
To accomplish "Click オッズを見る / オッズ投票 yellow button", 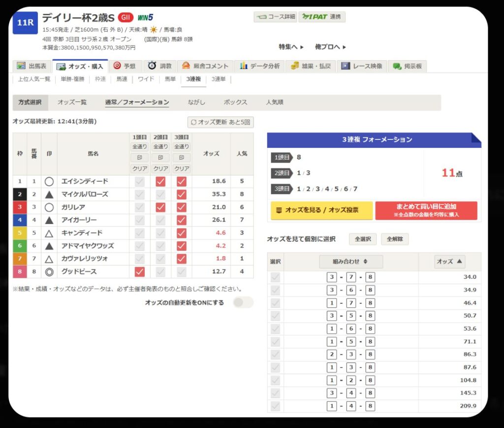I will tap(322, 210).
